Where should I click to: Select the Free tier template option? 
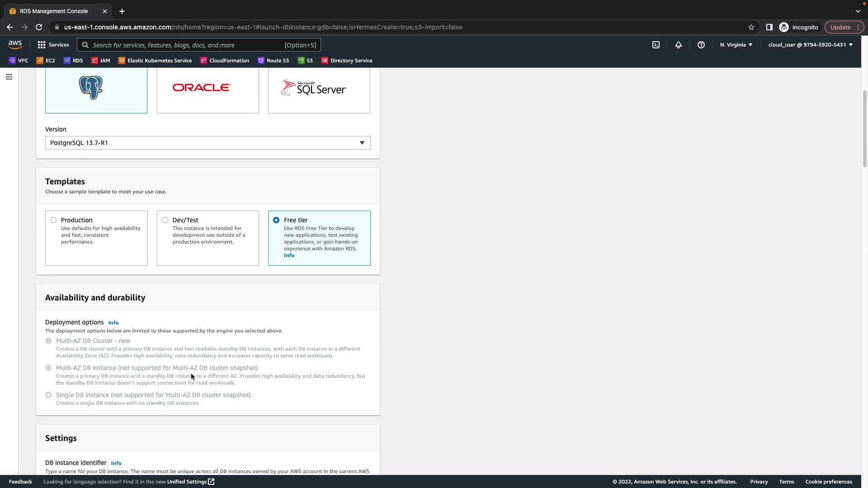(x=276, y=220)
